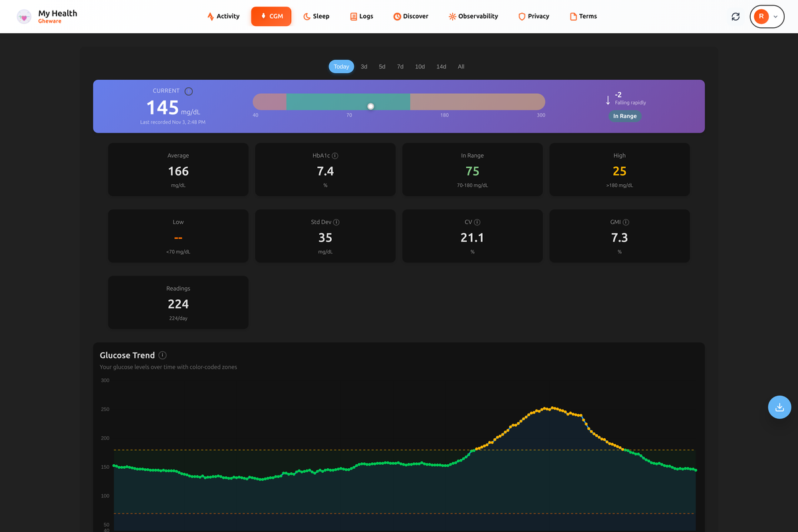This screenshot has height=532, width=798.
Task: Select the All time range tab
Action: [x=461, y=66]
